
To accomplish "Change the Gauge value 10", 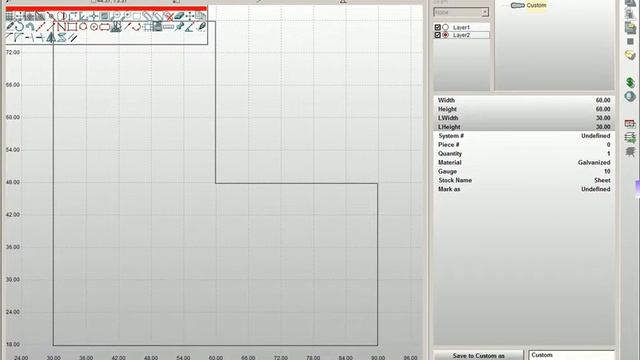I will pyautogui.click(x=607, y=171).
